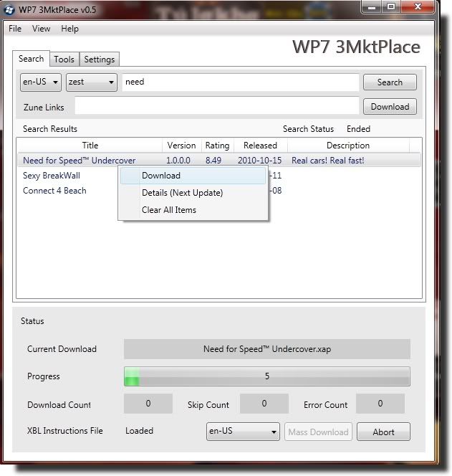The width and height of the screenshot is (452, 476).
Task: Expand the en-US locale dropdown near search box
Action: (41, 82)
